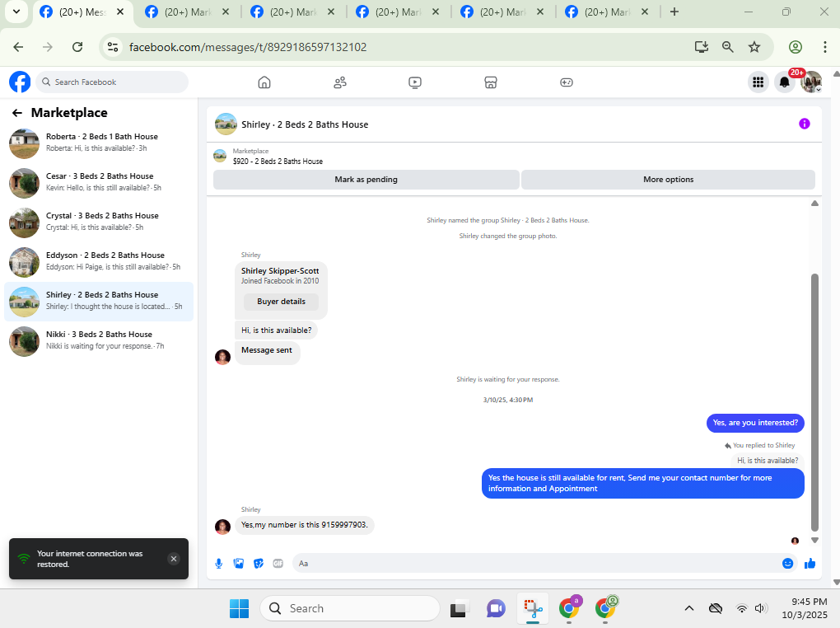Open the emoji picker in message box
The image size is (840, 628).
coord(787,563)
